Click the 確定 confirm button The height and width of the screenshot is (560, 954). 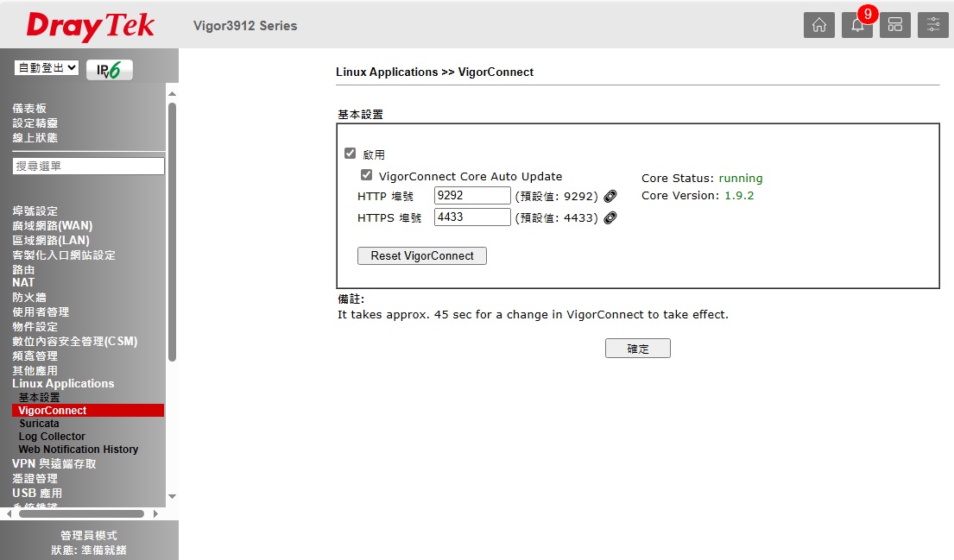637,349
